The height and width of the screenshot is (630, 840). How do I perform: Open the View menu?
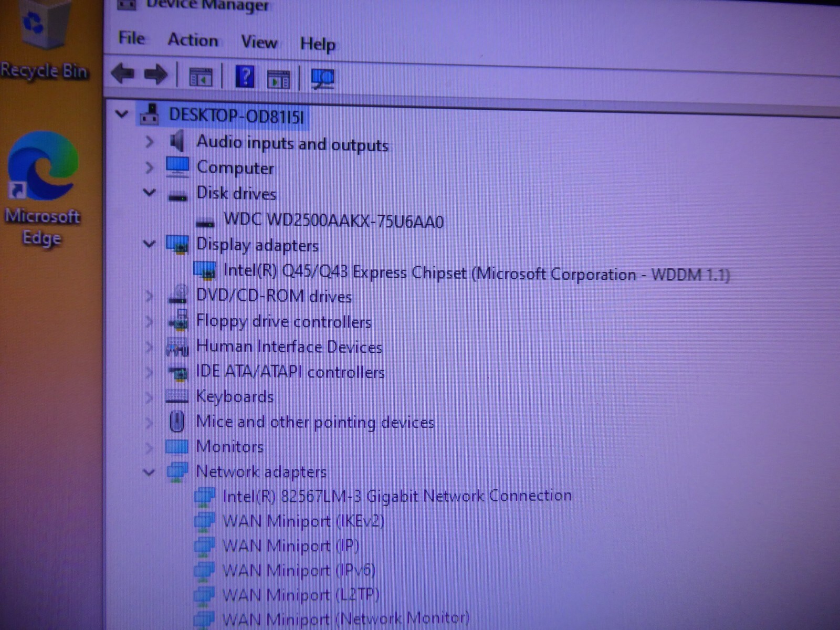pos(259,42)
